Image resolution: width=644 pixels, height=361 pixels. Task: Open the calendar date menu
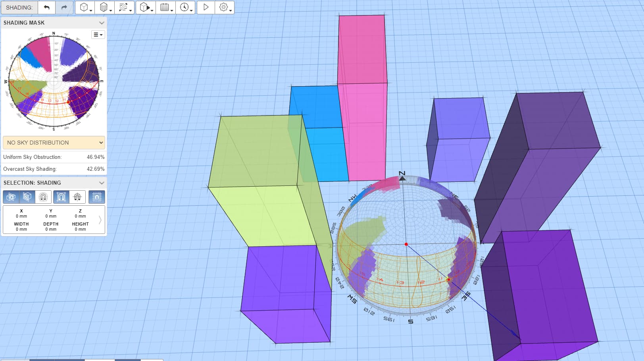[166, 8]
